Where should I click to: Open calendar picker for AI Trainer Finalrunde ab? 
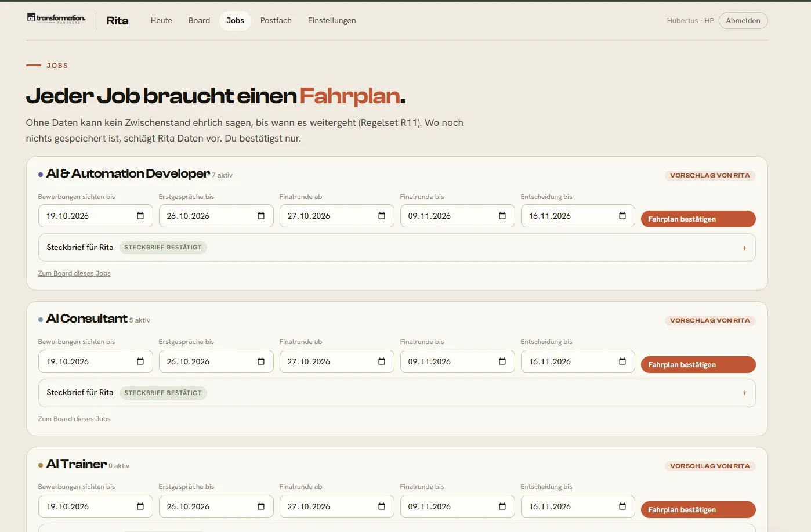pyautogui.click(x=382, y=506)
